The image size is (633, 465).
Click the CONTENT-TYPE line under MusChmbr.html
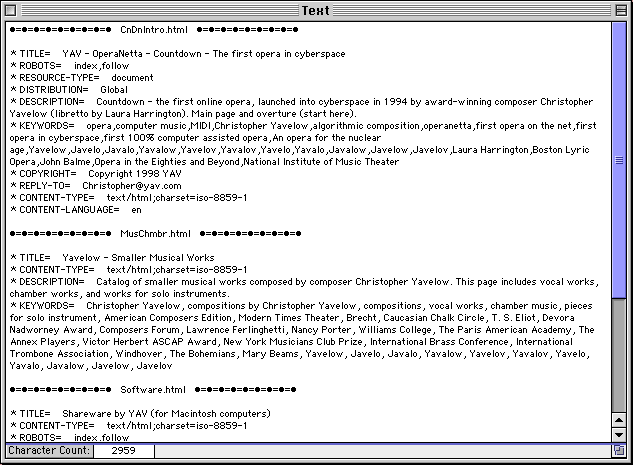[128, 270]
